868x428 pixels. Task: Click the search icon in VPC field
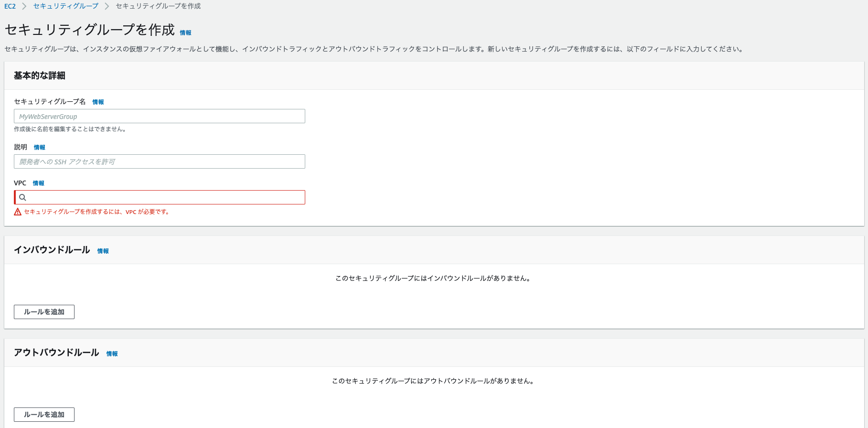[x=22, y=197]
